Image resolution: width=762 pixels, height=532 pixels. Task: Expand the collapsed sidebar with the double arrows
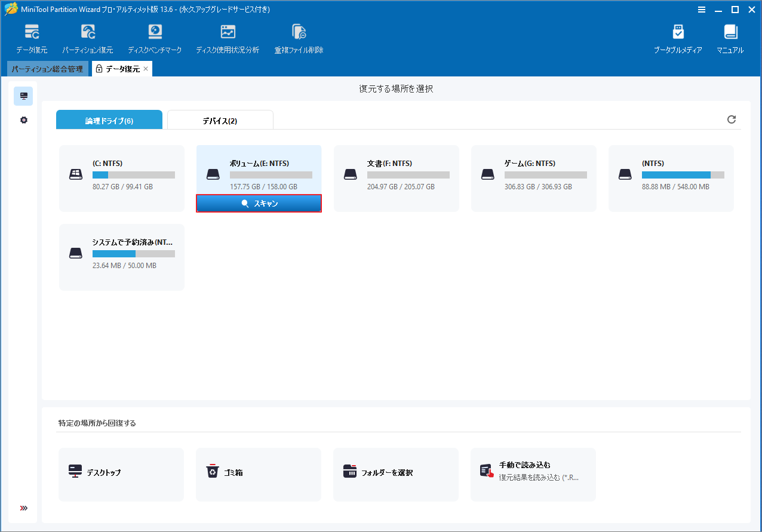[23, 508]
